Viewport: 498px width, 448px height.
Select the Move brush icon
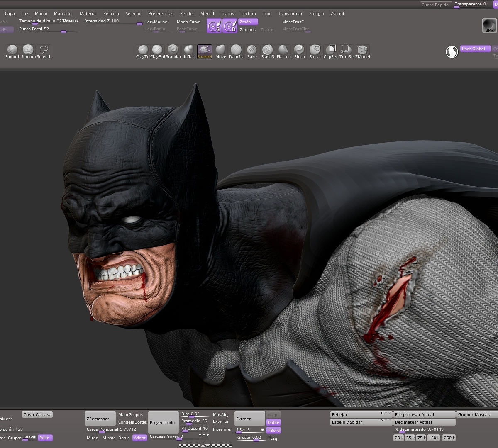click(x=221, y=50)
